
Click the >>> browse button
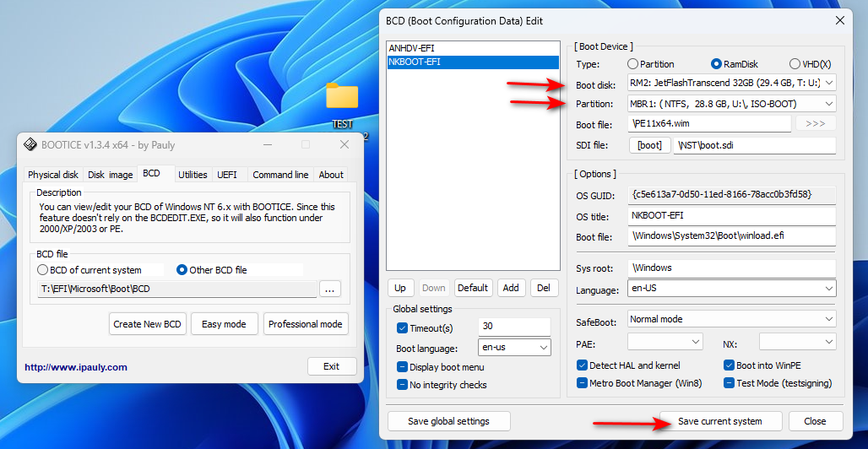click(816, 123)
